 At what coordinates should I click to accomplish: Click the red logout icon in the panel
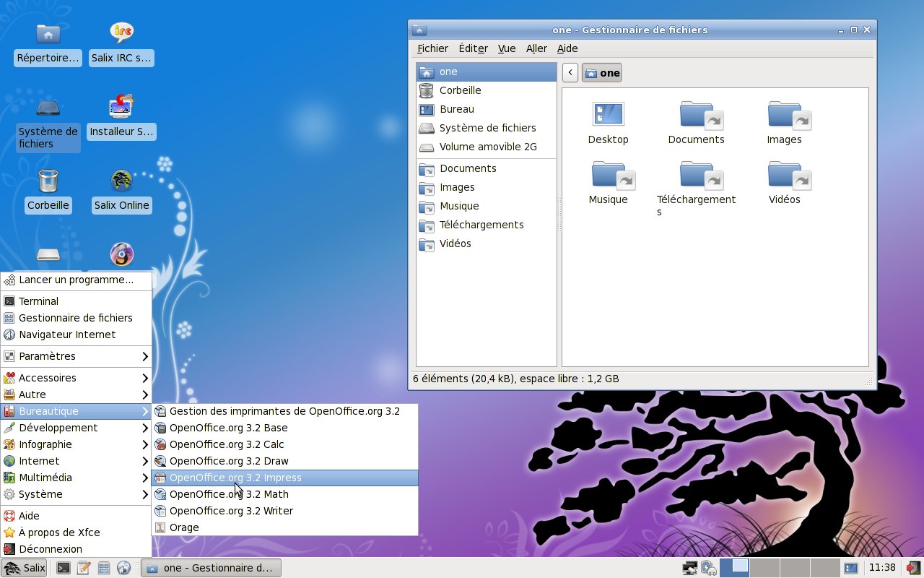[914, 568]
